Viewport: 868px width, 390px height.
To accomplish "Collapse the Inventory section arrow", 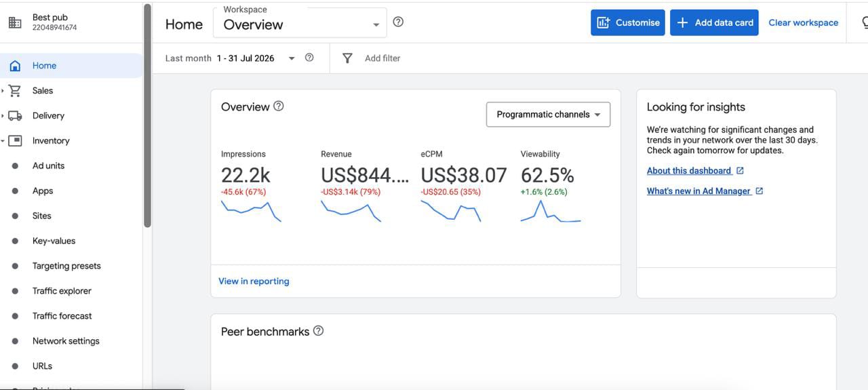I will click(3, 140).
